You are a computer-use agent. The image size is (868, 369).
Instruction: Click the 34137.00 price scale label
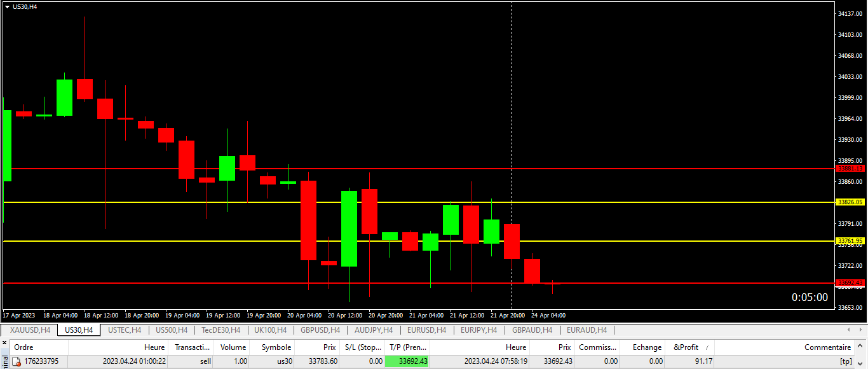pyautogui.click(x=850, y=13)
